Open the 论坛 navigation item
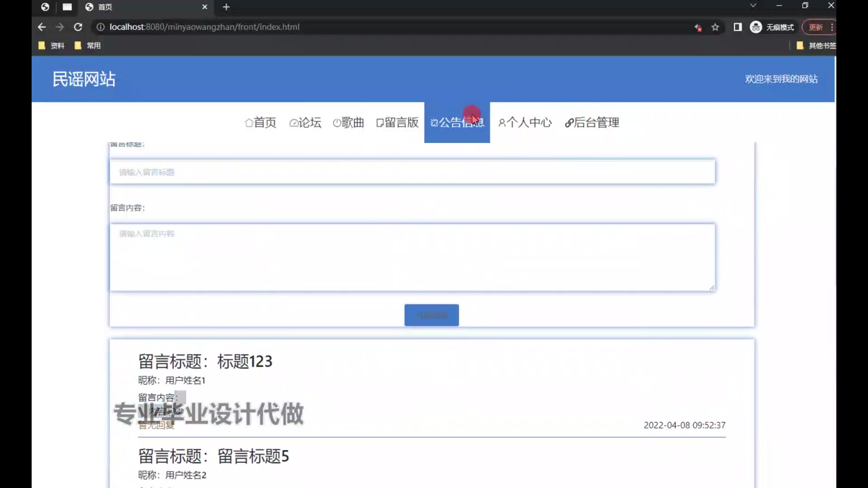The width and height of the screenshot is (868, 488). [x=305, y=122]
